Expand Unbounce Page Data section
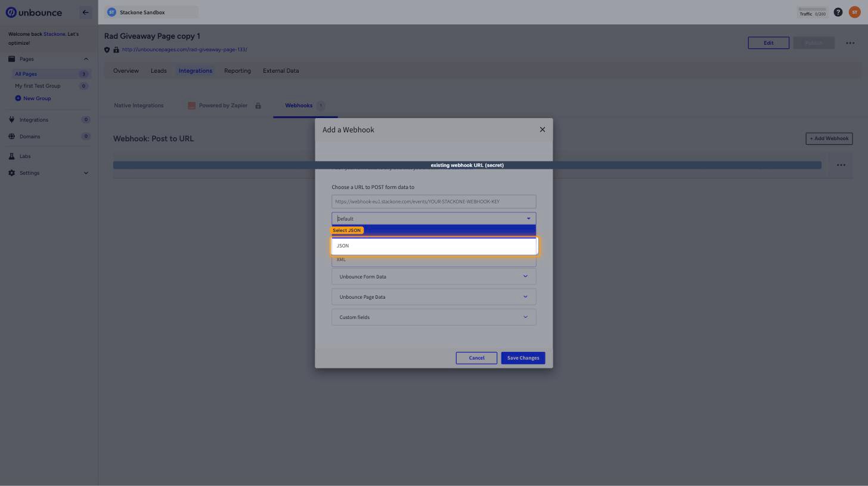The image size is (868, 486). pyautogui.click(x=434, y=297)
